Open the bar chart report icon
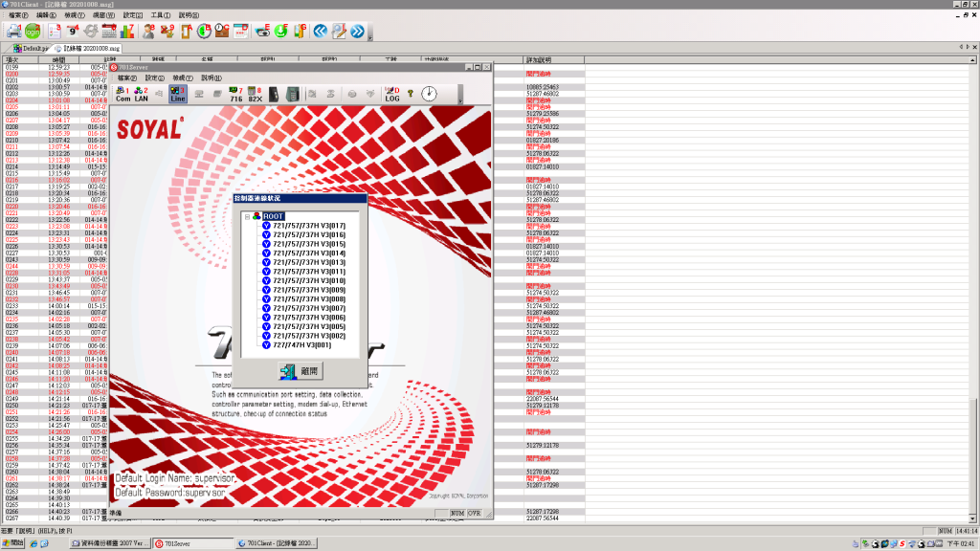Screen dimensions: 980x551 pyautogui.click(x=127, y=31)
